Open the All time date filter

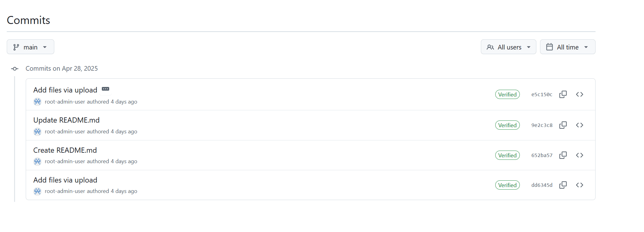point(568,47)
